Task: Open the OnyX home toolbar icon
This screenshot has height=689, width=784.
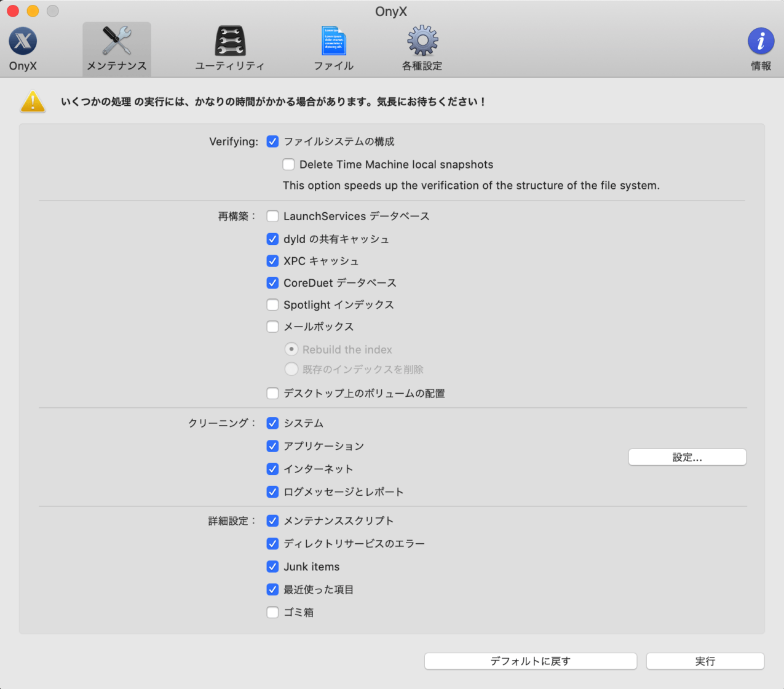Action: [23, 42]
